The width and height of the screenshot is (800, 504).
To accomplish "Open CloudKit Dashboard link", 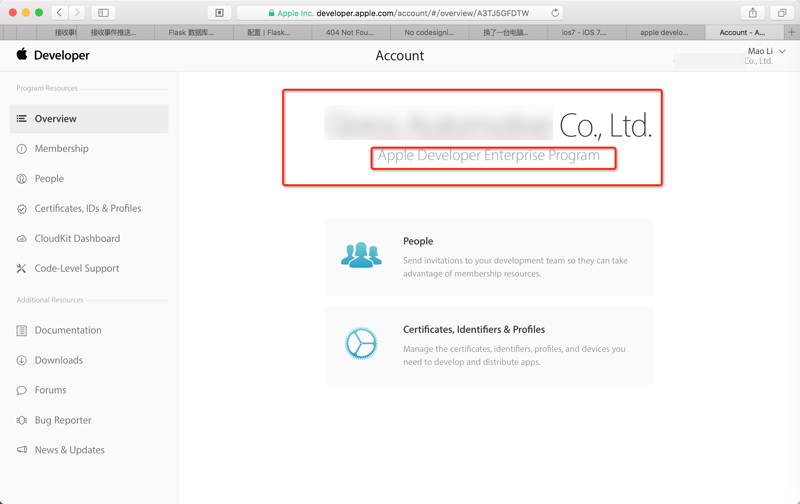I will [77, 239].
